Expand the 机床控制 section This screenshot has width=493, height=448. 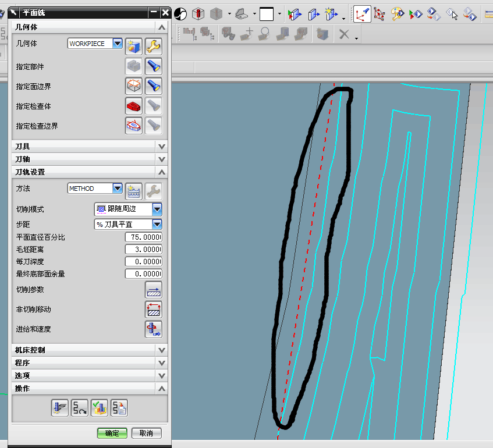tap(162, 350)
